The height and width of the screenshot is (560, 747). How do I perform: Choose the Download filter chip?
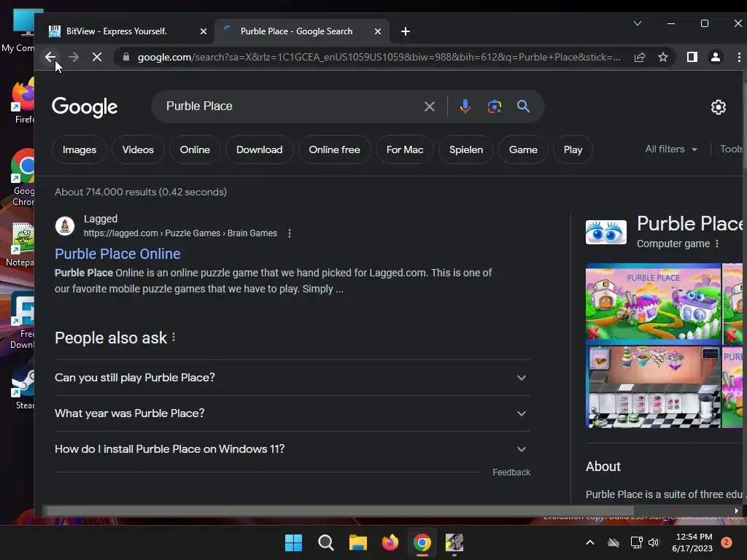259,149
